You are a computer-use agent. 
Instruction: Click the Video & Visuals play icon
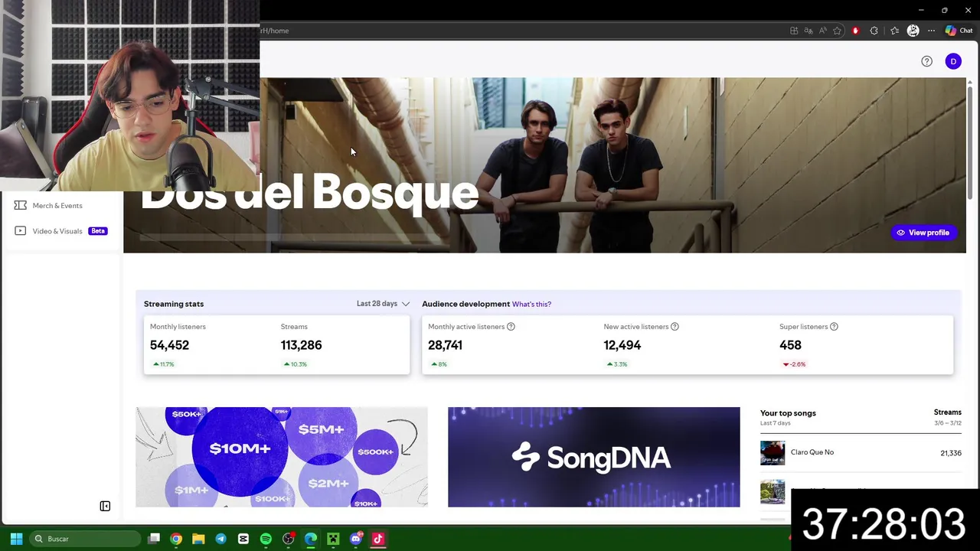pos(20,230)
